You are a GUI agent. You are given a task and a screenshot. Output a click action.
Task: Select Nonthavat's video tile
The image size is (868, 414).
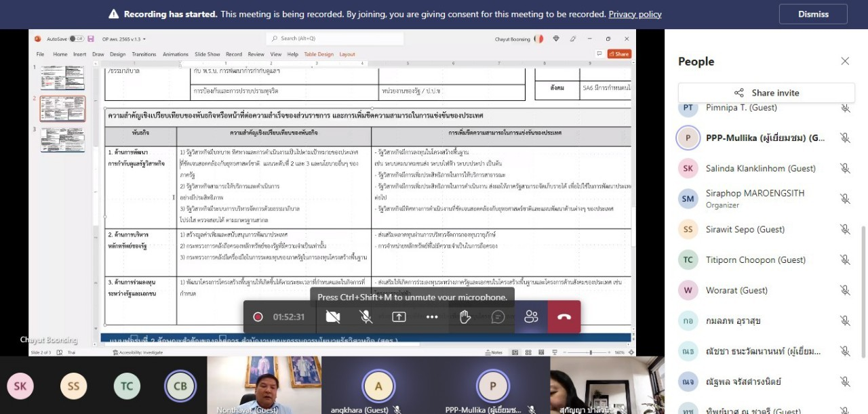[264, 385]
